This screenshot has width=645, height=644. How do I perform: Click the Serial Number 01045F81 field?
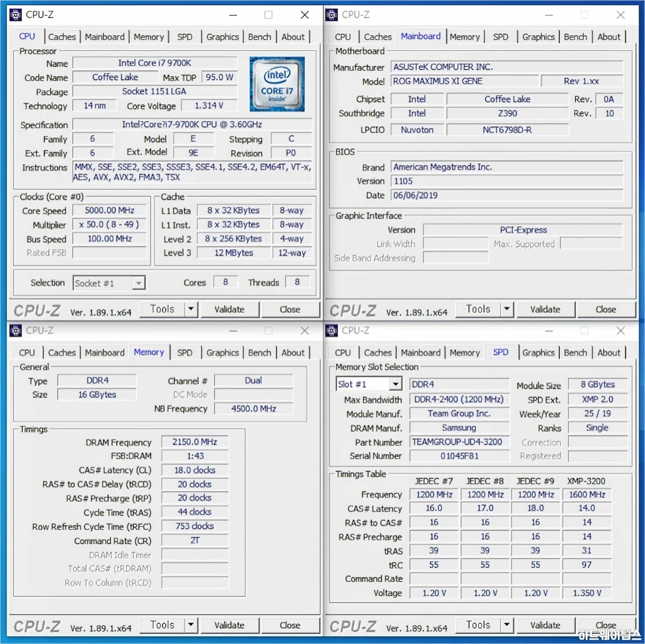[x=459, y=456]
